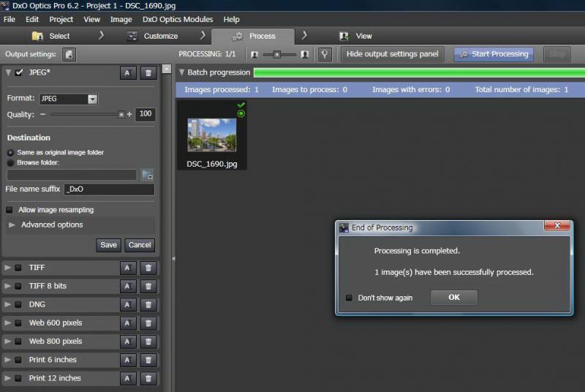
Task: Delete the DNG output format
Action: (148, 305)
